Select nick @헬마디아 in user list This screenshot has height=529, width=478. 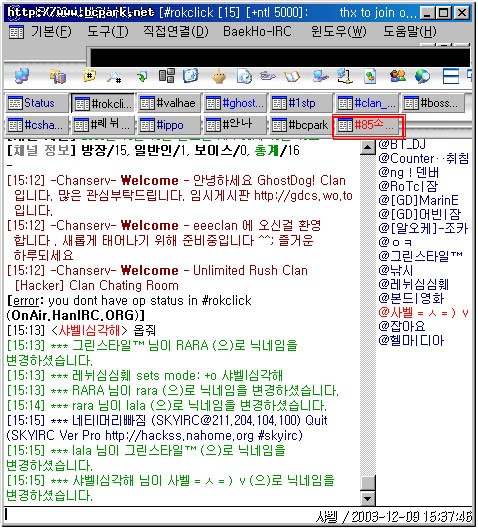pos(411,340)
